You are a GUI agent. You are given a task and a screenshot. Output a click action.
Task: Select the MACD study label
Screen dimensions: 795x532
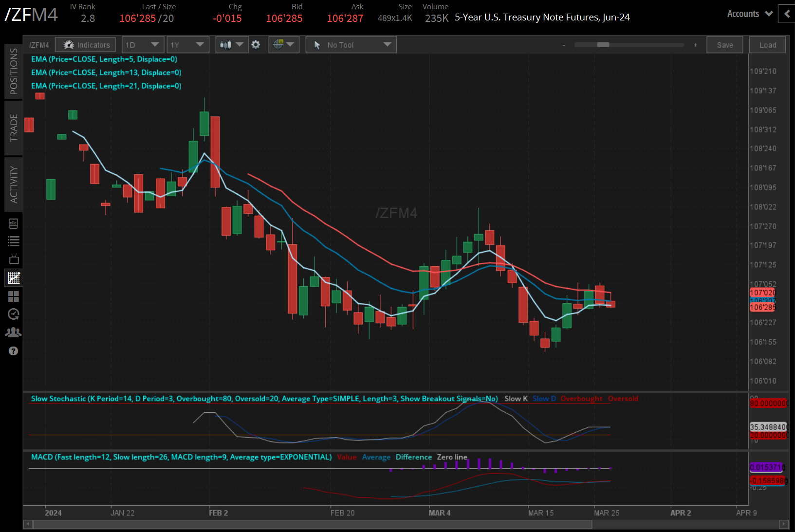pos(182,457)
